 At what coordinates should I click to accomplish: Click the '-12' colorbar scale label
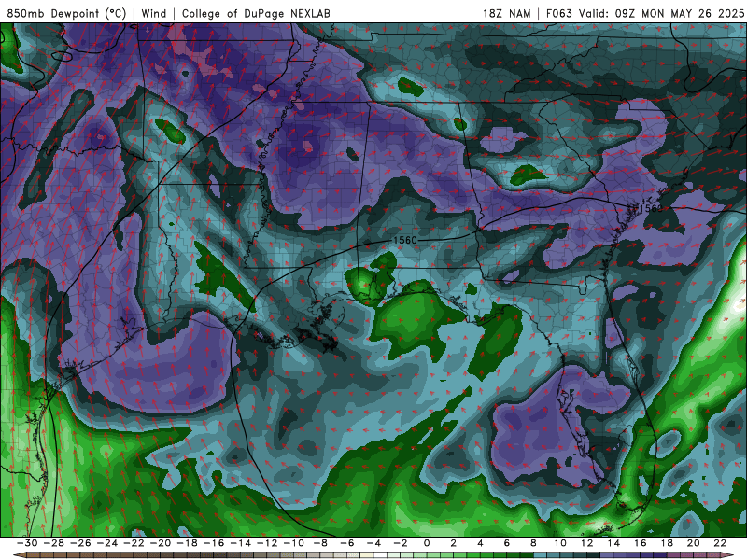(267, 543)
